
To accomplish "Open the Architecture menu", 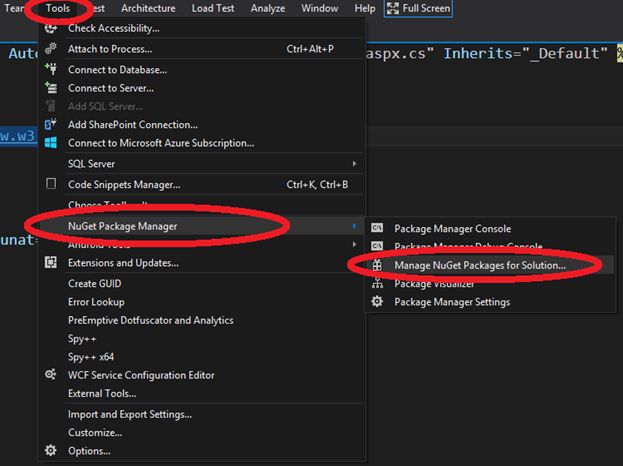I will click(x=148, y=9).
